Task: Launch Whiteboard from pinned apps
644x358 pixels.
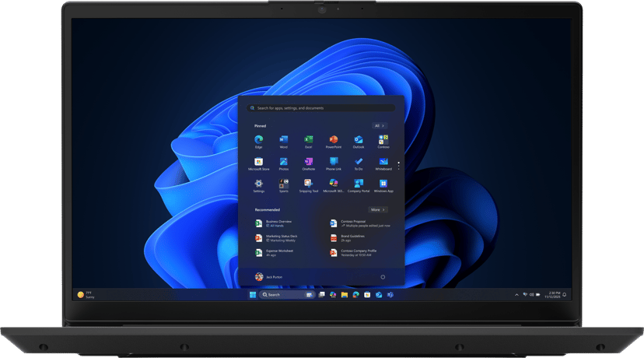Action: (383, 163)
